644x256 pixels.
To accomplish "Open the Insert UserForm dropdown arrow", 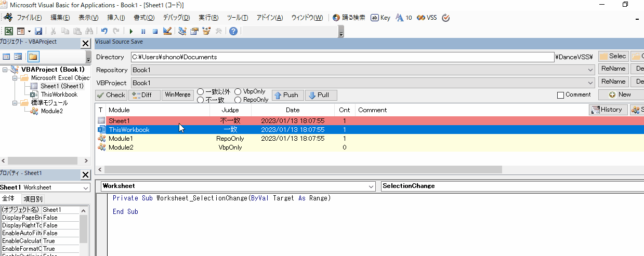I will pyautogui.click(x=29, y=31).
